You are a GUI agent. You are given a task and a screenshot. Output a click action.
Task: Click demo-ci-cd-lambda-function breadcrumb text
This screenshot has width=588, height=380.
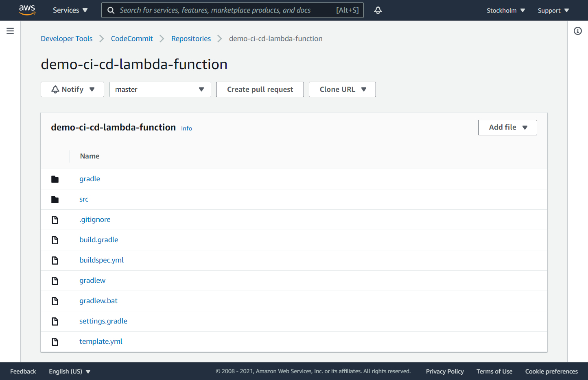276,39
